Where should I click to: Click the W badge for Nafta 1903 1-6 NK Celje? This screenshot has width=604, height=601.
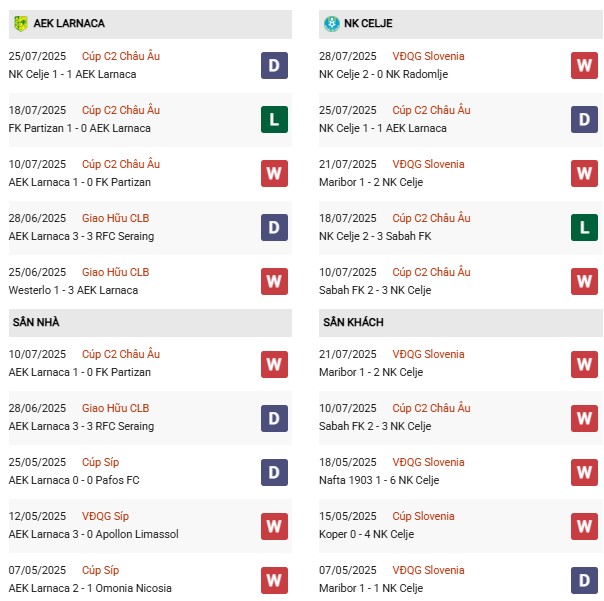pyautogui.click(x=584, y=471)
